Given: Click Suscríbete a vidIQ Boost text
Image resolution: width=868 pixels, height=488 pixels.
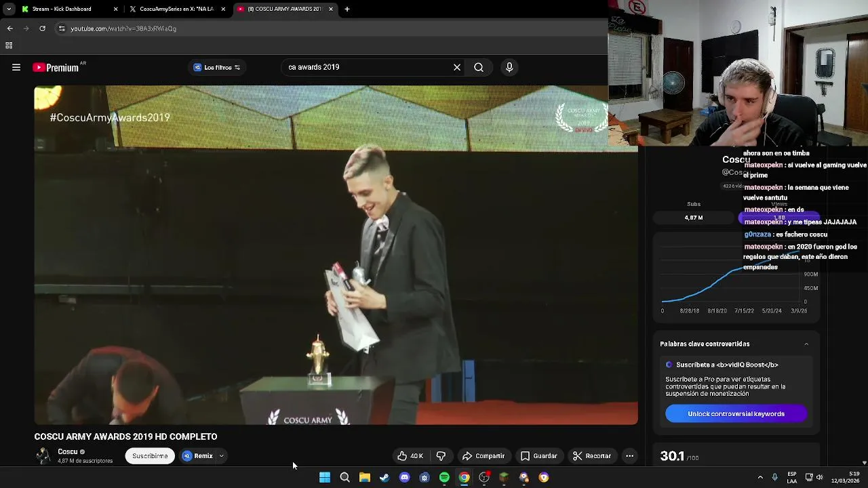Looking at the screenshot, I should pos(727,365).
